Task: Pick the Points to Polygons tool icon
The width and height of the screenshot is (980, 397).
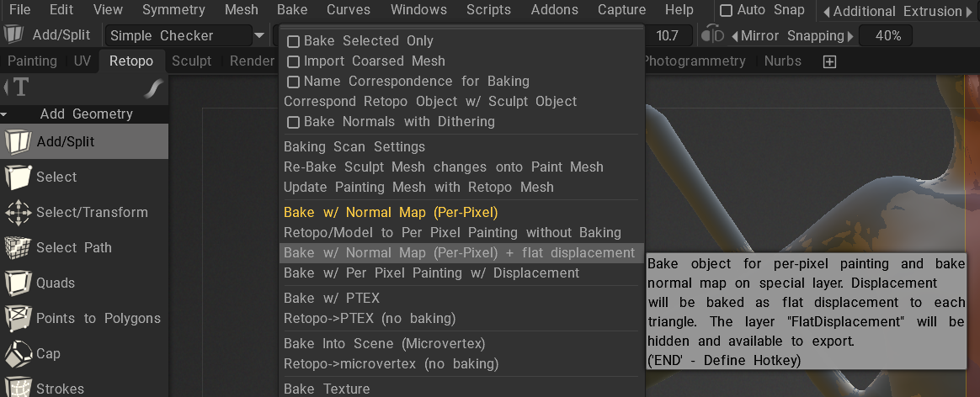Action: coord(18,319)
